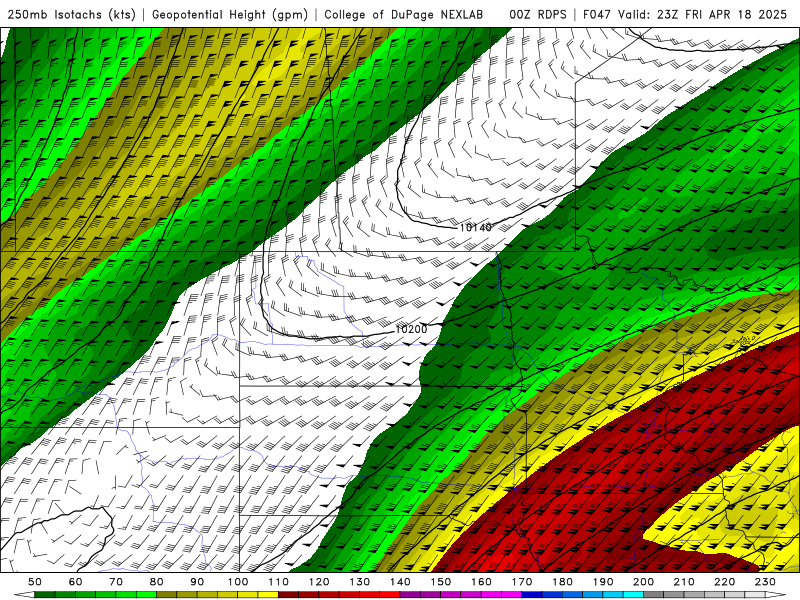This screenshot has width=800, height=600.
Task: Click the 70 label on the color scale
Action: tap(116, 582)
